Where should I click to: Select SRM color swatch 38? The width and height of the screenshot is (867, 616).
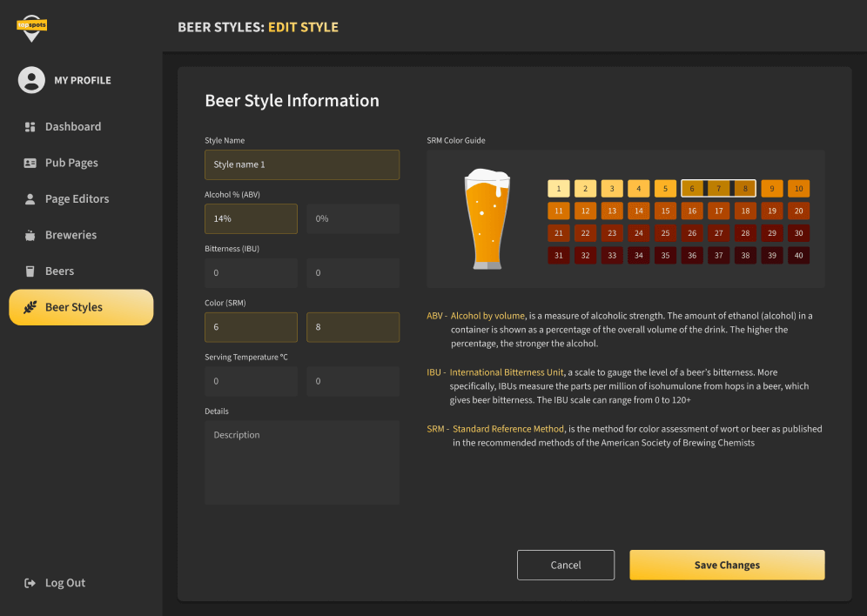click(x=745, y=255)
